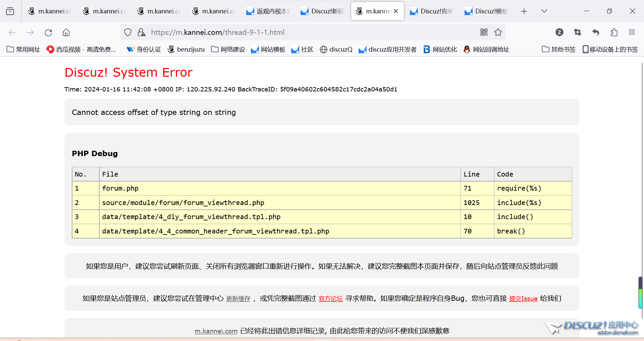Click the 官方论坛 link
The height and width of the screenshot is (341, 644).
(331, 299)
